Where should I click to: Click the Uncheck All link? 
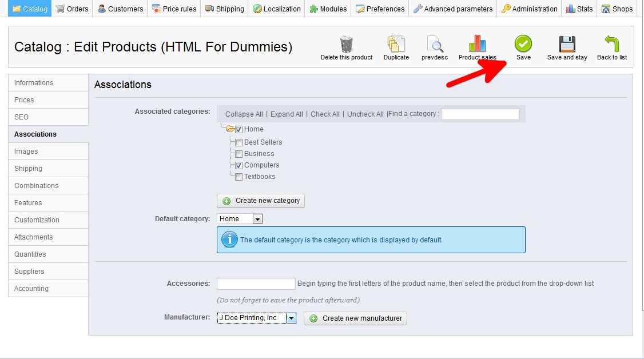[365, 114]
